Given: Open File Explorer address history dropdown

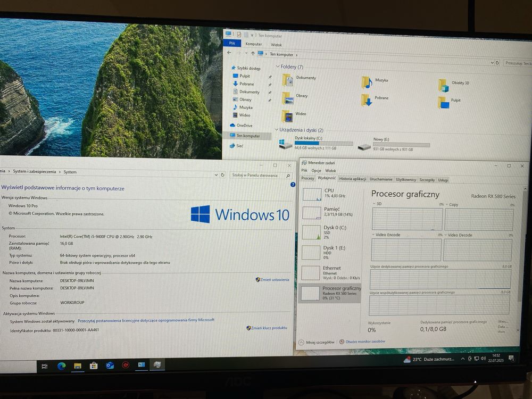Looking at the screenshot, I should [492, 62].
